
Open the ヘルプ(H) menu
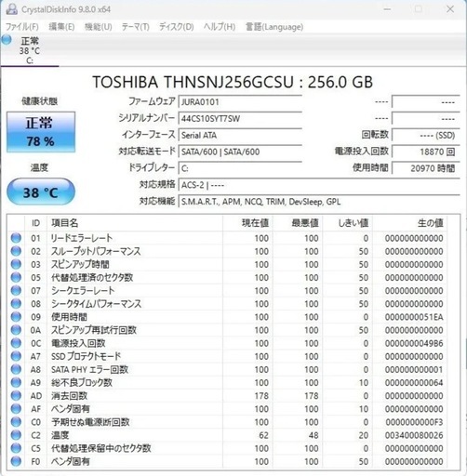tap(220, 27)
